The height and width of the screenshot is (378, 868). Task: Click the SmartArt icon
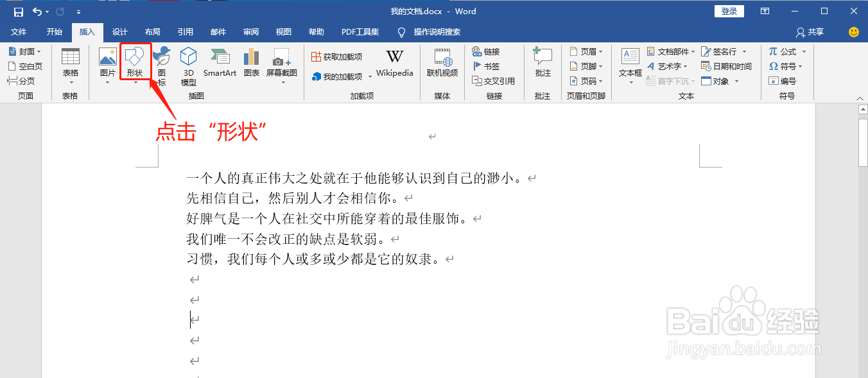(220, 61)
